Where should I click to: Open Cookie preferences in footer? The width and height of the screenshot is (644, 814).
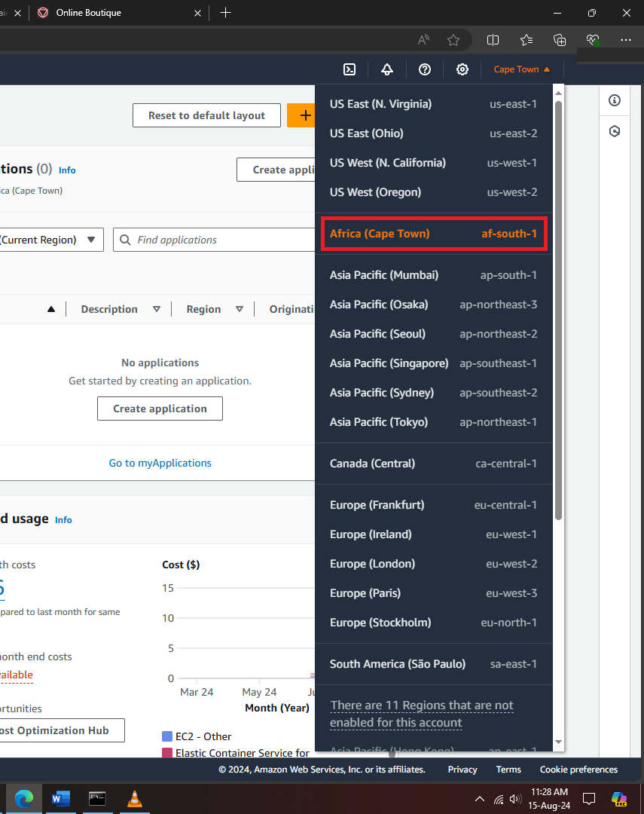click(578, 770)
